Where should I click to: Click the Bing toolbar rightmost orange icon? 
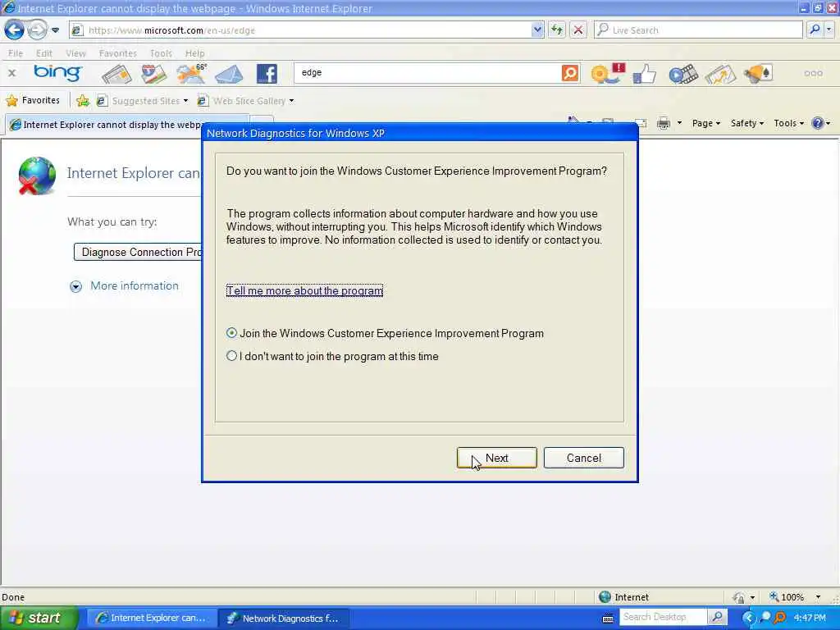click(757, 74)
